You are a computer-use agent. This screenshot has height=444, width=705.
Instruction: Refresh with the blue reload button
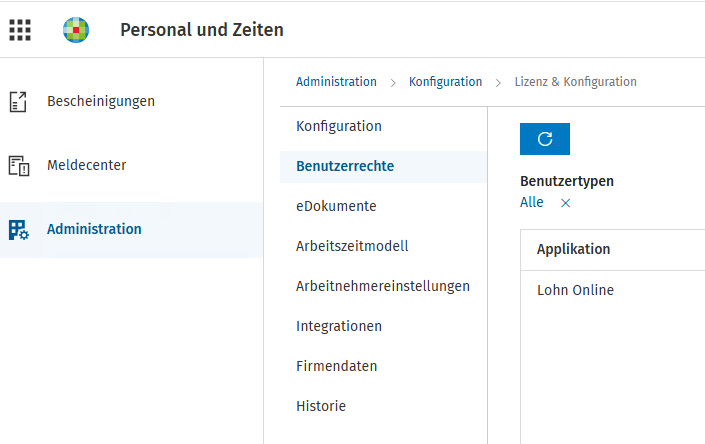(x=545, y=139)
